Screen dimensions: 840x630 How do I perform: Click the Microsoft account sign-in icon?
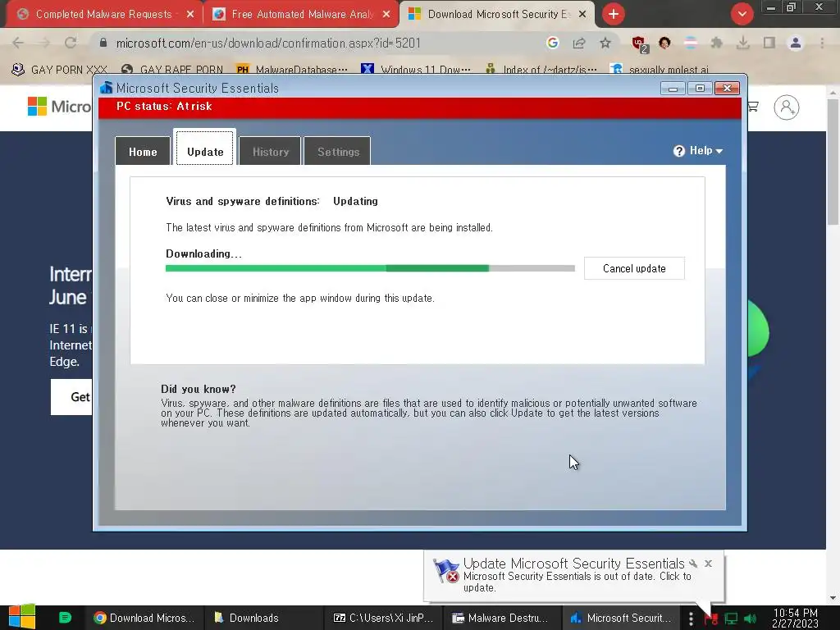[x=786, y=107]
